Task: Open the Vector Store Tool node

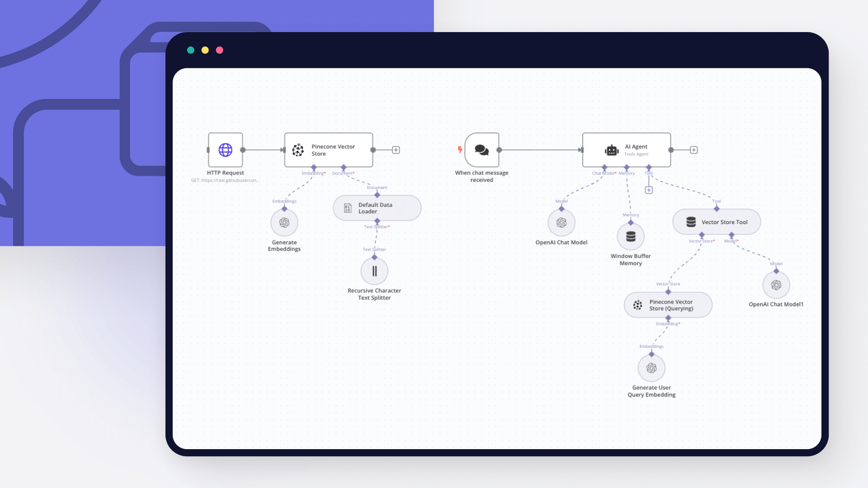Action: pos(716,222)
